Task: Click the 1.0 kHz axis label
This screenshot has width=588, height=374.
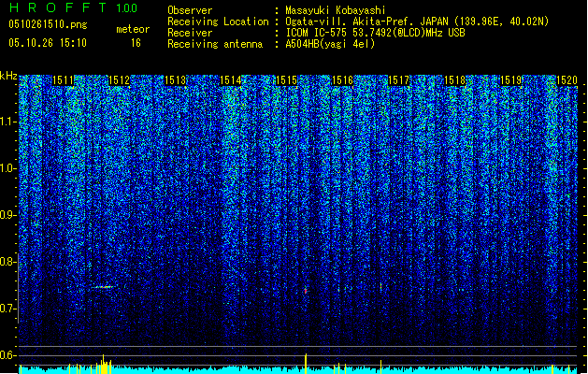Action: click(x=8, y=168)
